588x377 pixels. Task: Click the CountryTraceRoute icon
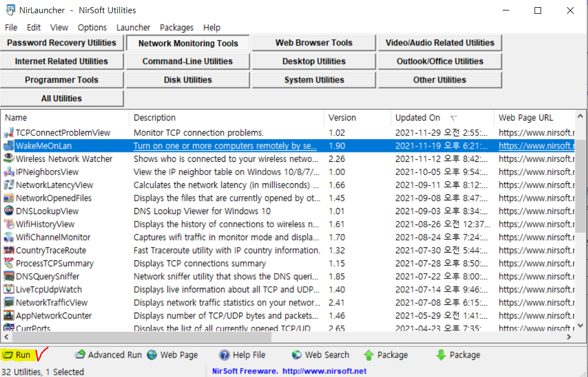[x=9, y=250]
